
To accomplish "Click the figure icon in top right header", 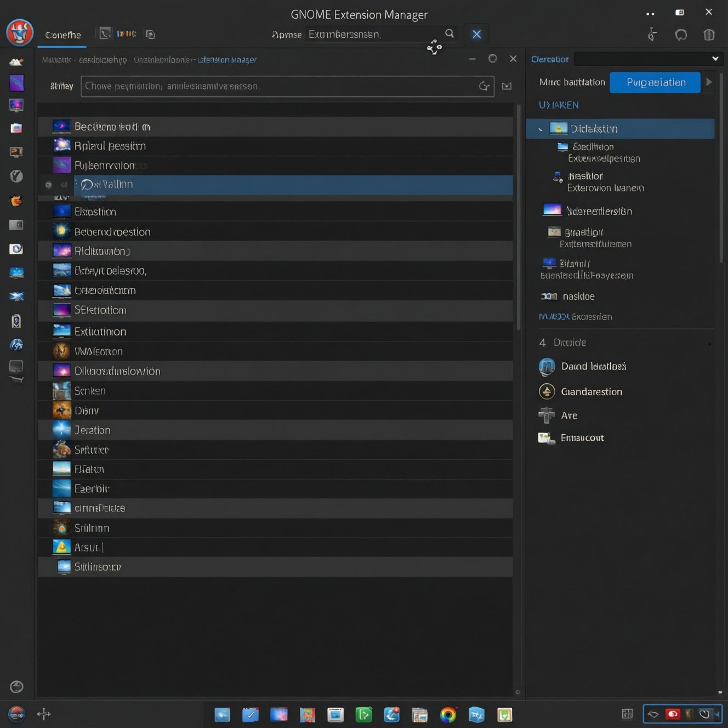I will (652, 35).
